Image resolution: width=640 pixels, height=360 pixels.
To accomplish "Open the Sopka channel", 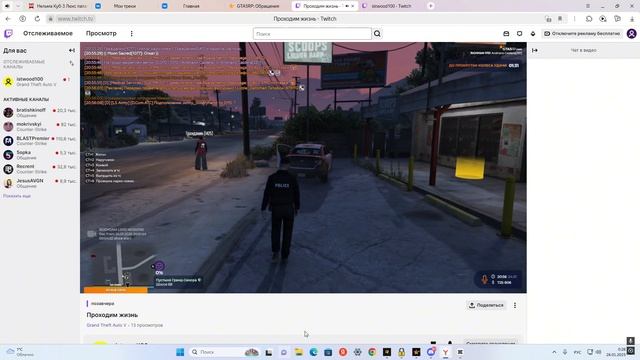I will pos(40,155).
